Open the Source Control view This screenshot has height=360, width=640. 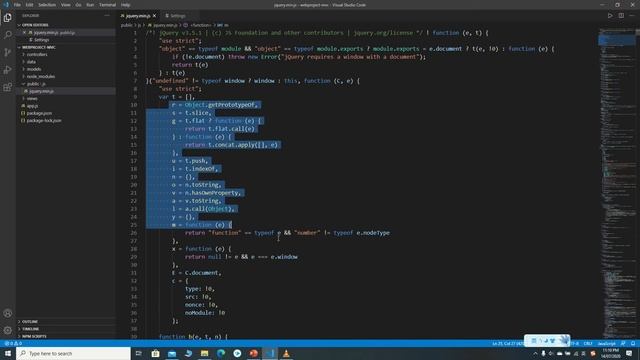[7, 52]
